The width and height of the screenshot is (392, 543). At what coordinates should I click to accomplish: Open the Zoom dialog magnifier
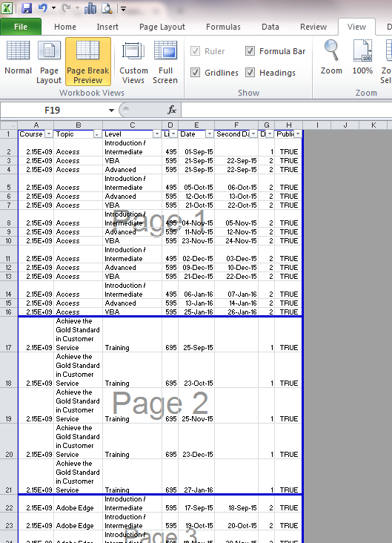[x=331, y=57]
